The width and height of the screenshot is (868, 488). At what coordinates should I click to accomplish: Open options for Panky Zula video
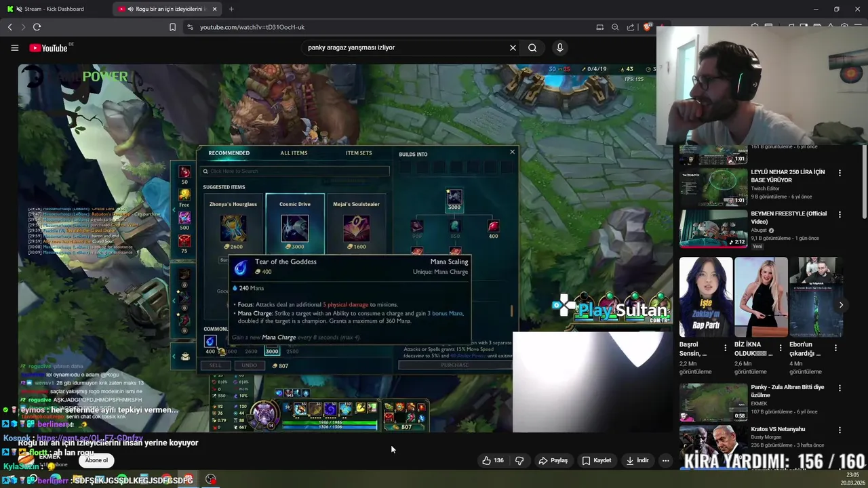click(840, 388)
